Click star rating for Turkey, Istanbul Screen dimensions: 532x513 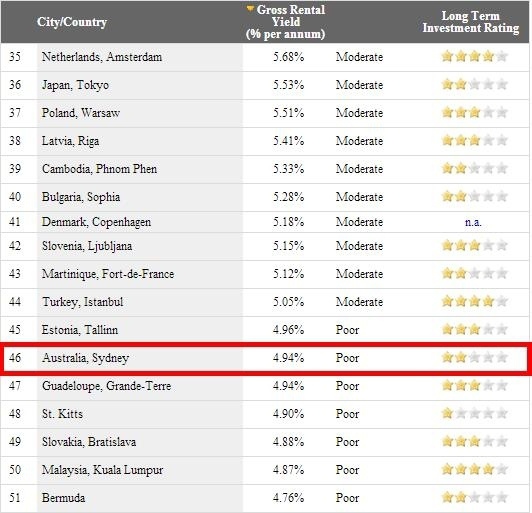click(474, 301)
